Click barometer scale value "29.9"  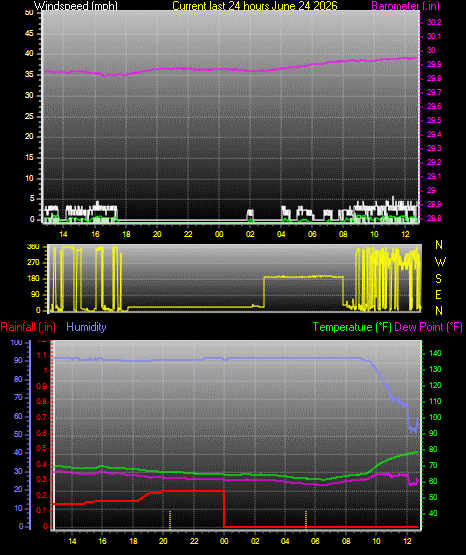(434, 64)
